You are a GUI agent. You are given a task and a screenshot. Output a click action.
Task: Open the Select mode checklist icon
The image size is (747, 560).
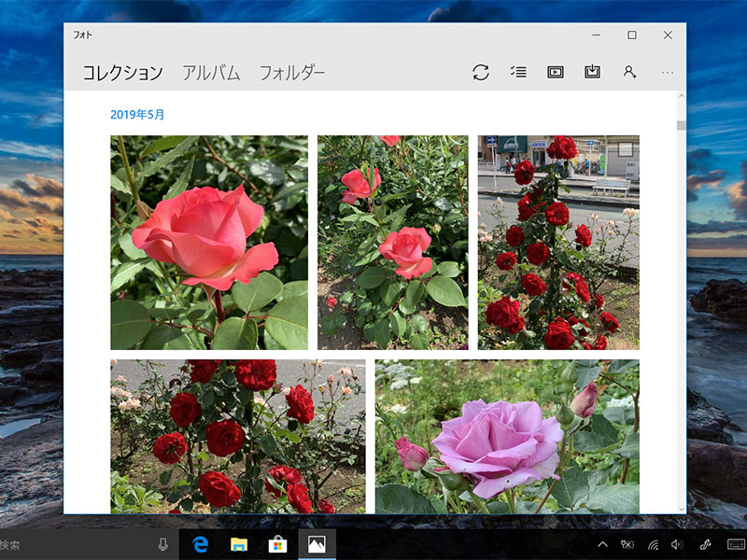518,72
